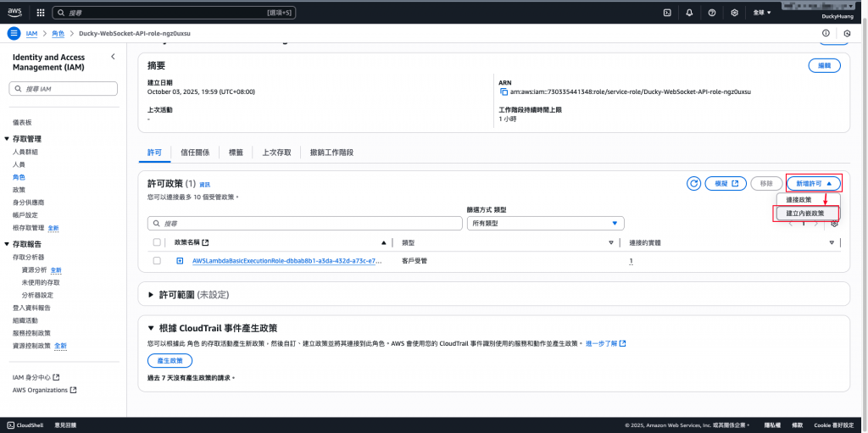Copy the role ARN

[x=504, y=92]
